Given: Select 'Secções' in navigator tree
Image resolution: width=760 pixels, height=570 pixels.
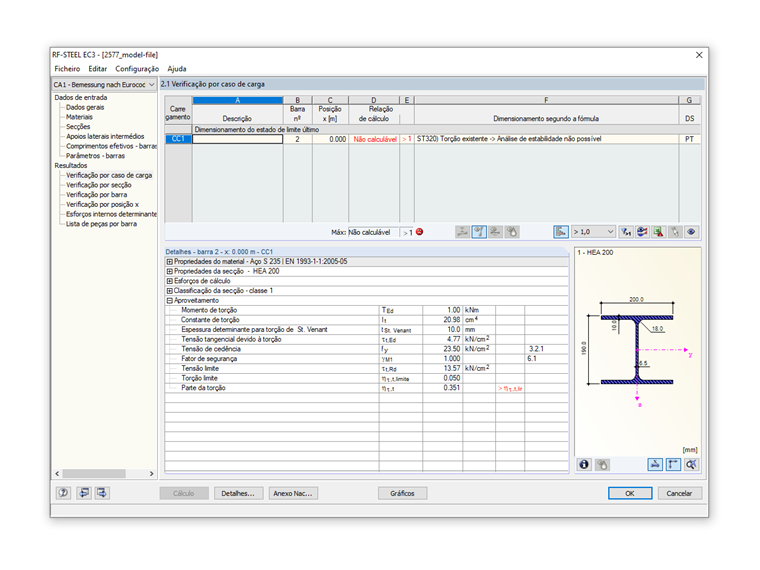Looking at the screenshot, I should click(x=78, y=127).
